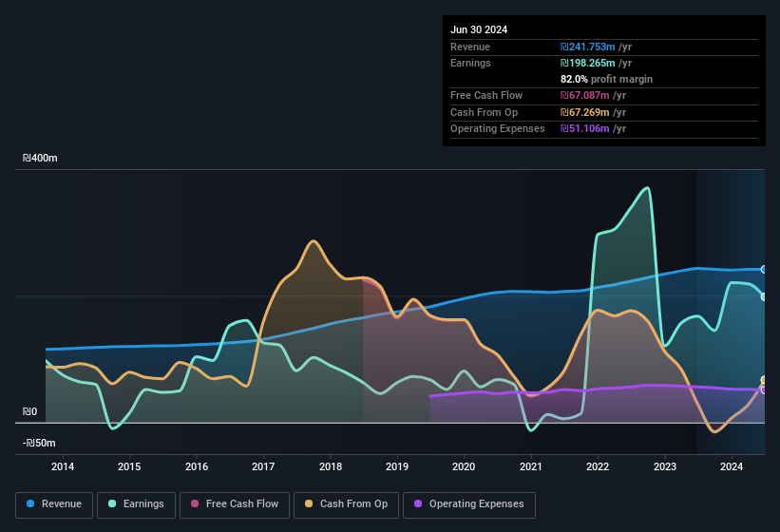Select the 2021 x-axis label

531,466
